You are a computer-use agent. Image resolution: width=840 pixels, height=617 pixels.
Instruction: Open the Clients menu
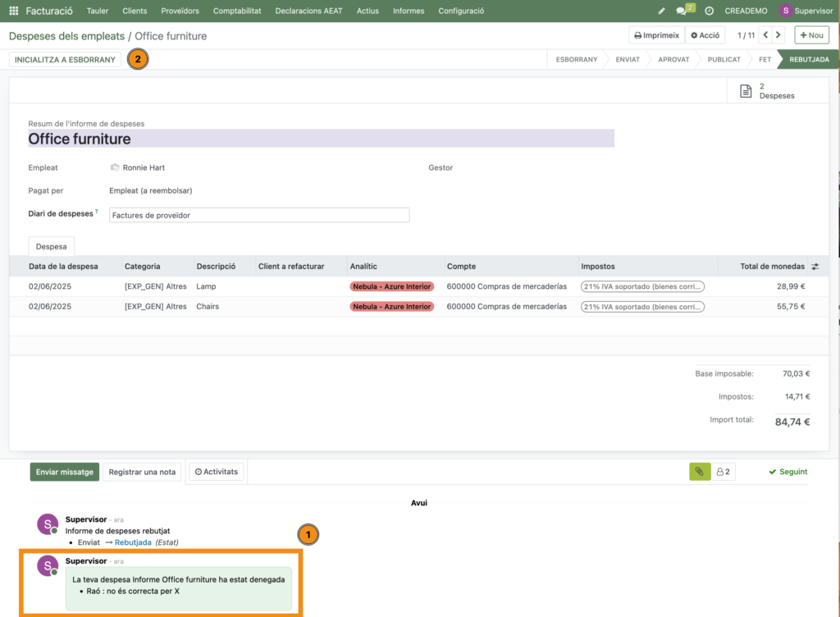(135, 11)
